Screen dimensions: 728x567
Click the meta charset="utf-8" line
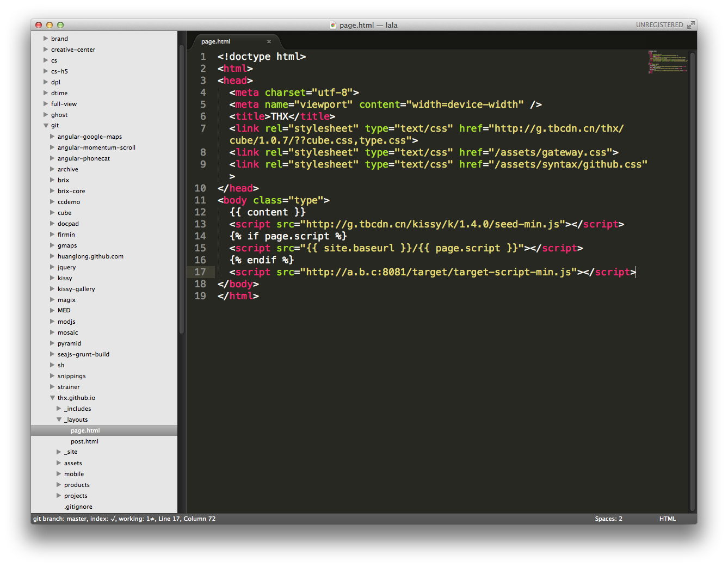pos(294,93)
